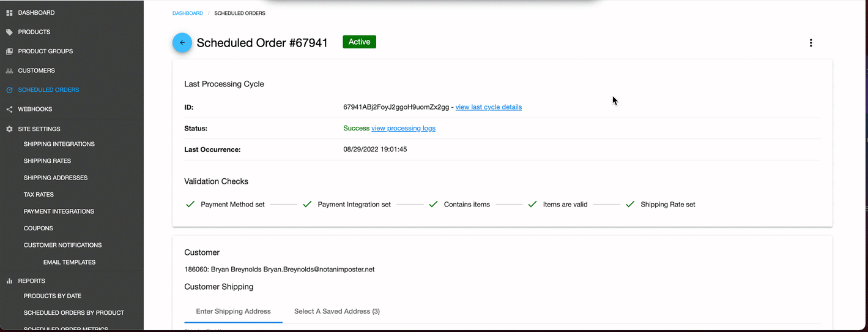Image resolution: width=868 pixels, height=332 pixels.
Task: Click the Success status text
Action: pyautogui.click(x=356, y=128)
